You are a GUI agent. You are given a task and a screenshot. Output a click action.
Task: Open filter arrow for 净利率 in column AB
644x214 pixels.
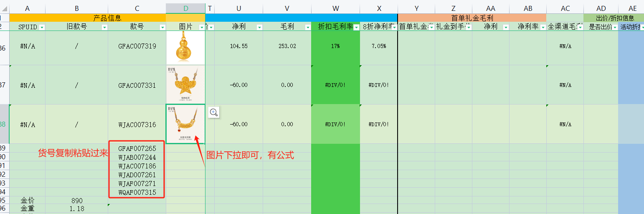[543, 27]
